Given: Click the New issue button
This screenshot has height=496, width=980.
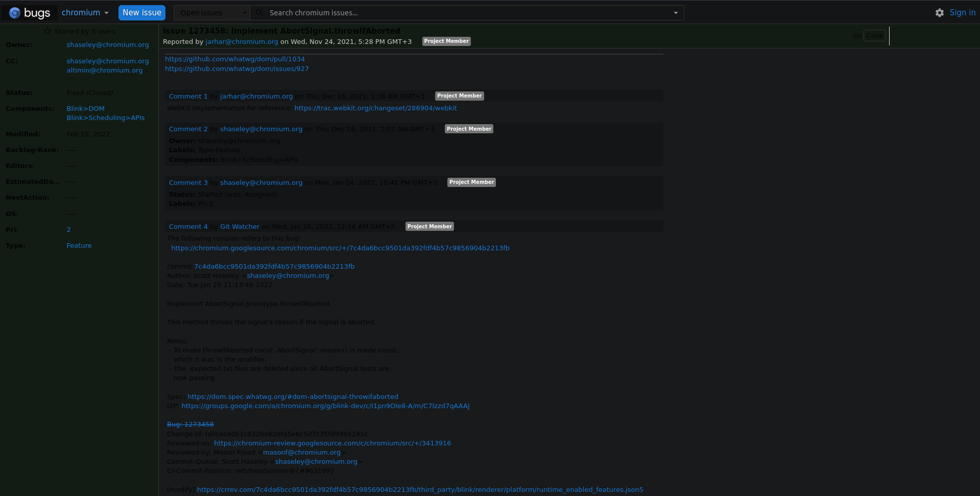Looking at the screenshot, I should click(141, 12).
